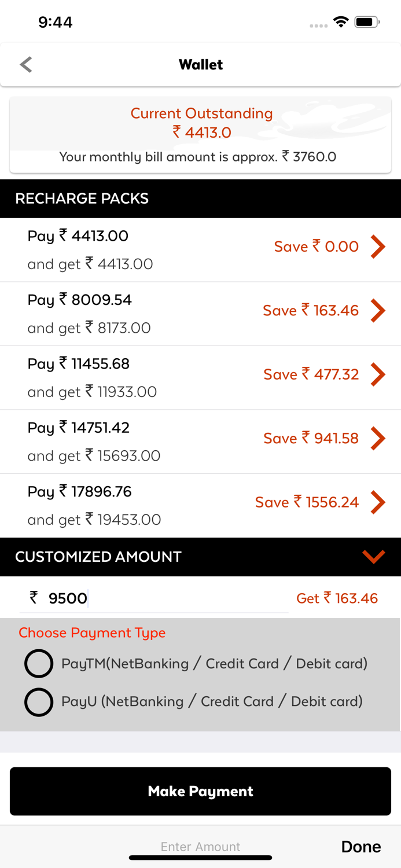Collapse the Customized Amount section

click(373, 557)
